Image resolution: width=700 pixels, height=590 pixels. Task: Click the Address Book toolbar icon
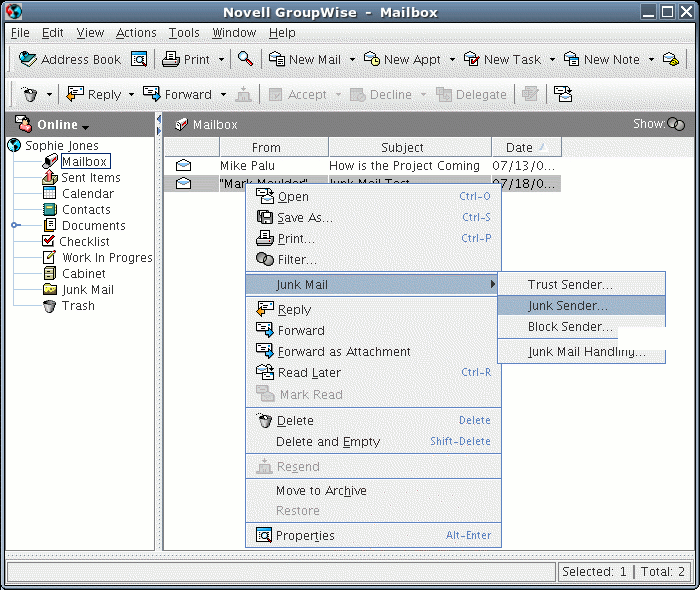click(27, 60)
